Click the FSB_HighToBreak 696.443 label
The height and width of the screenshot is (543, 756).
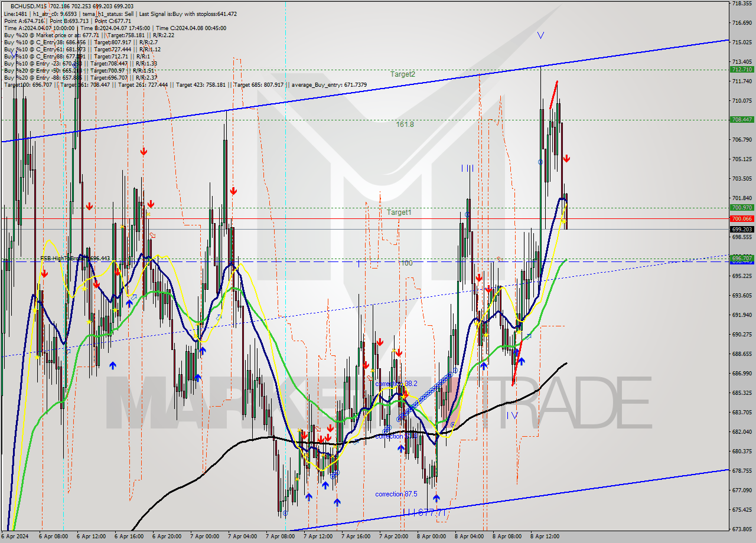coord(75,259)
